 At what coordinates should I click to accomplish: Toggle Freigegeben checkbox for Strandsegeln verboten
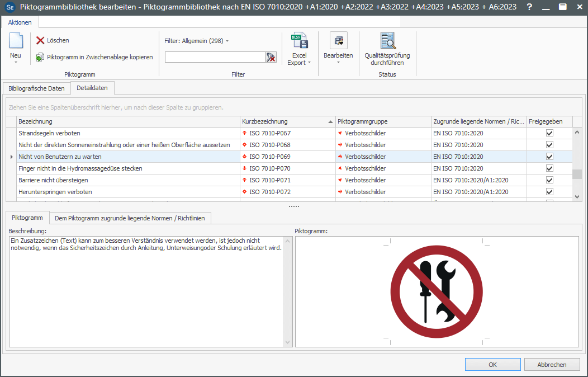click(549, 133)
